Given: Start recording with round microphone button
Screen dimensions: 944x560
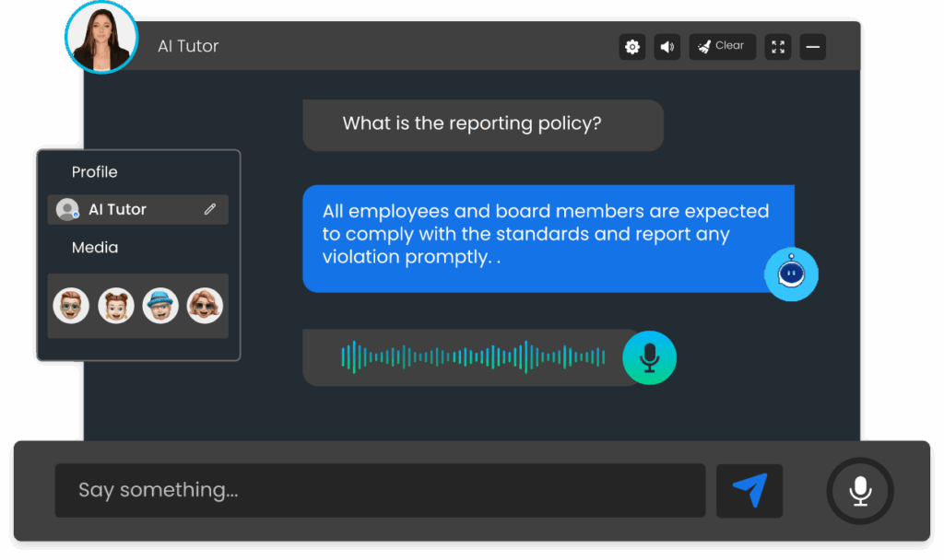Looking at the screenshot, I should click(x=860, y=490).
